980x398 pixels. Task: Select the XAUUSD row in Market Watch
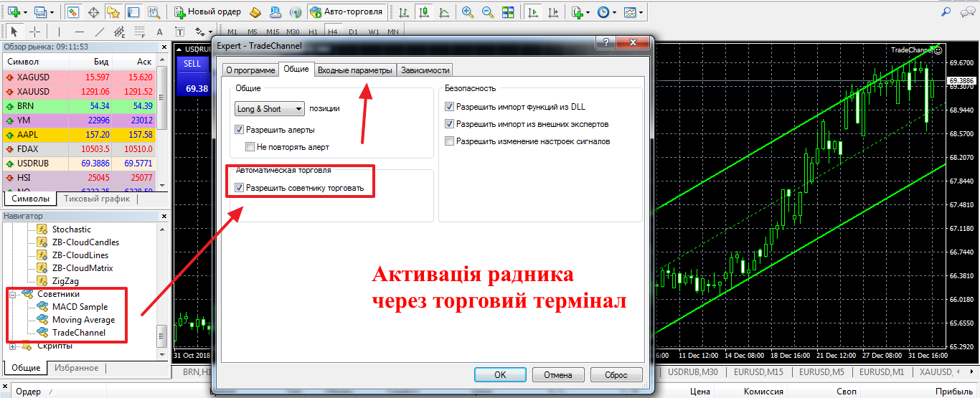pos(79,91)
